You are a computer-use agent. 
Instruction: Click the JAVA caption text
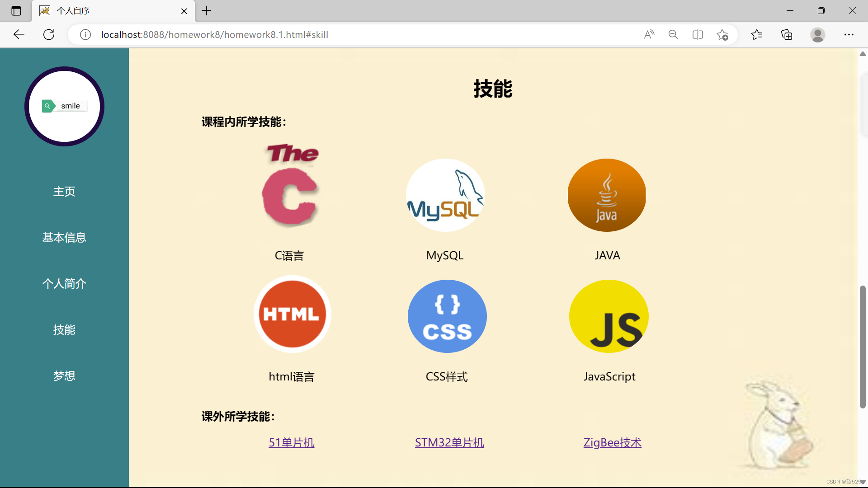coord(607,256)
